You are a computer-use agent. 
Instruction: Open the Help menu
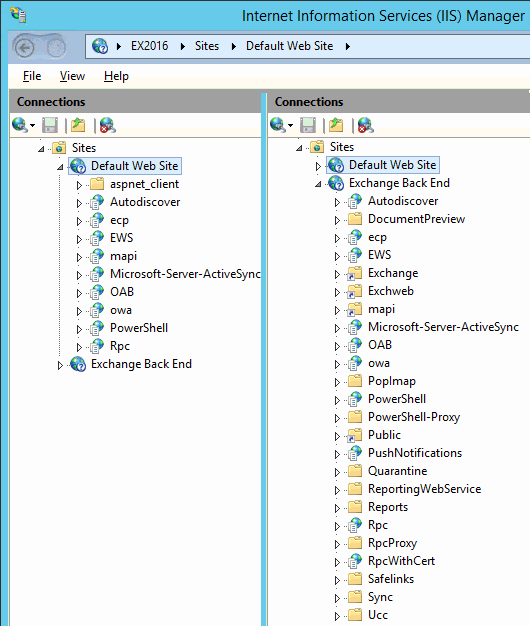click(x=116, y=76)
